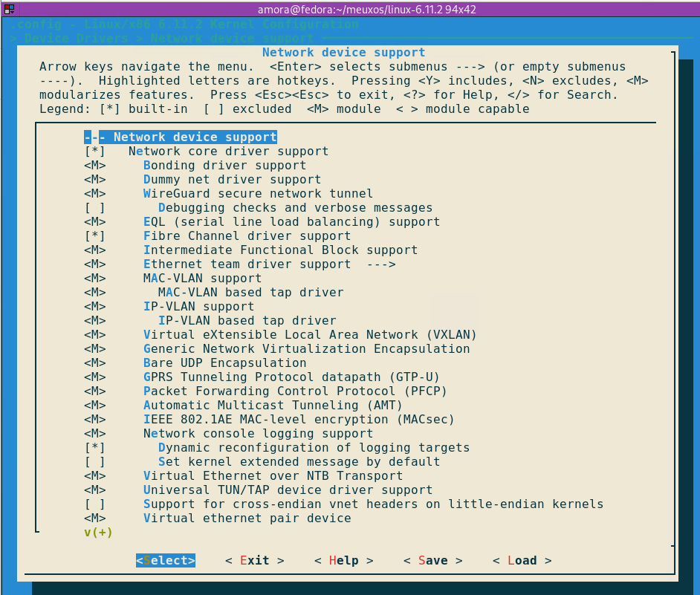Image resolution: width=700 pixels, height=595 pixels.
Task: Click the terminal title amora@fedora text
Action: pos(367,10)
